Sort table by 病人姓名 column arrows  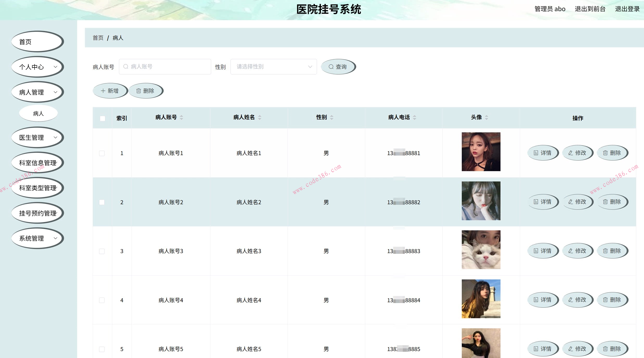[x=259, y=118]
